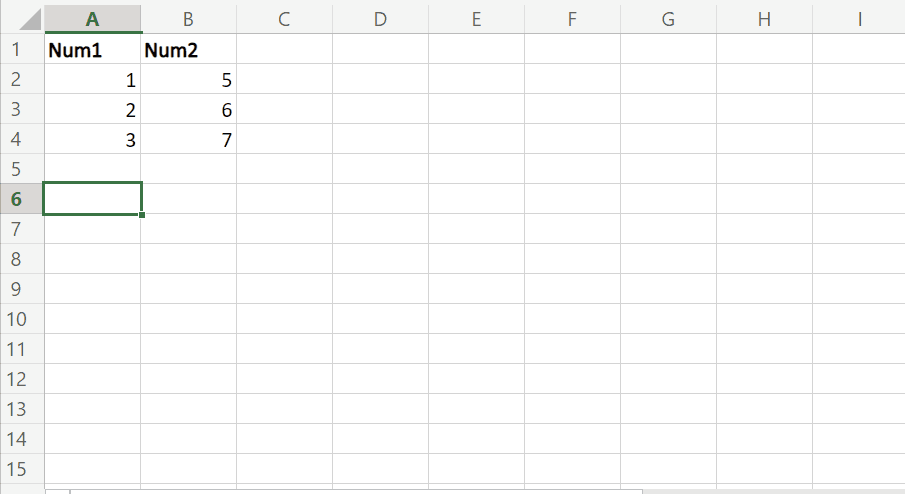Viewport: 905px width, 494px height.
Task: Click the fill handle of cell A6
Action: pos(142,214)
